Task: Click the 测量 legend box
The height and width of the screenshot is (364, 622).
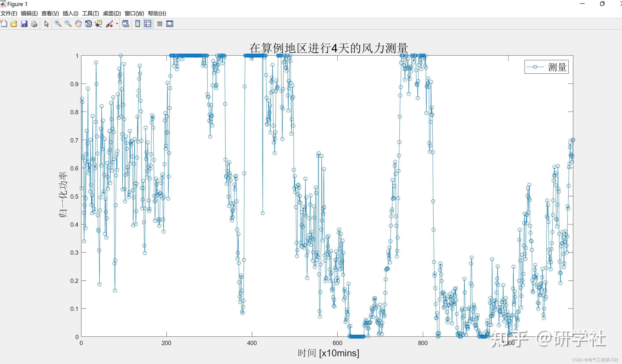Action: (546, 67)
